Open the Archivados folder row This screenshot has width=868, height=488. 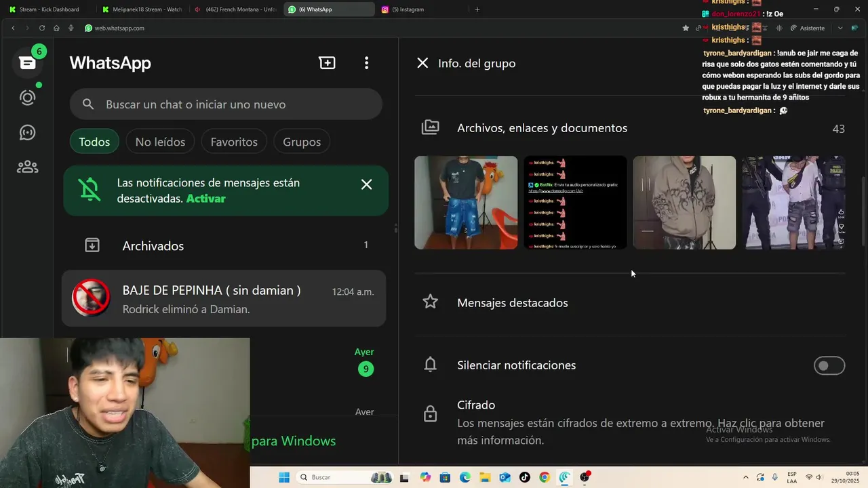[x=224, y=245]
